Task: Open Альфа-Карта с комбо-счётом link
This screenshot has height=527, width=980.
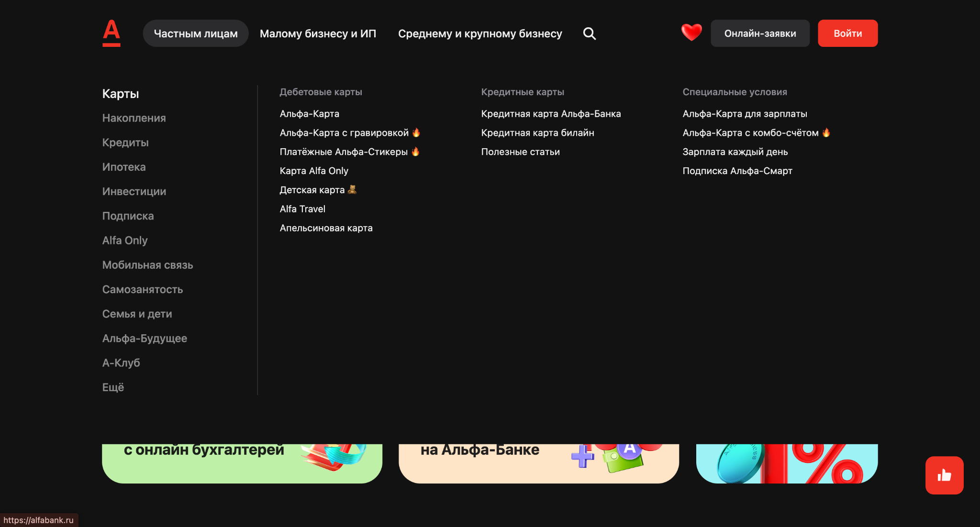Action: [750, 133]
